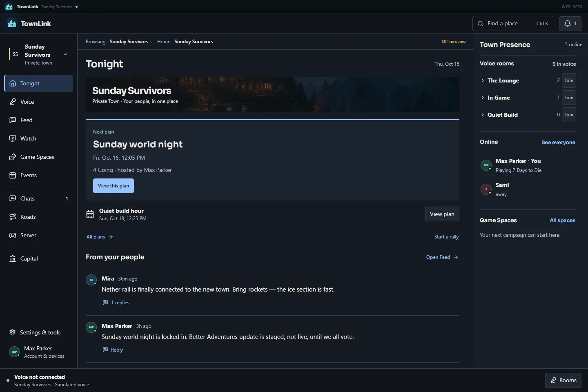Follow the All plans link

click(100, 237)
